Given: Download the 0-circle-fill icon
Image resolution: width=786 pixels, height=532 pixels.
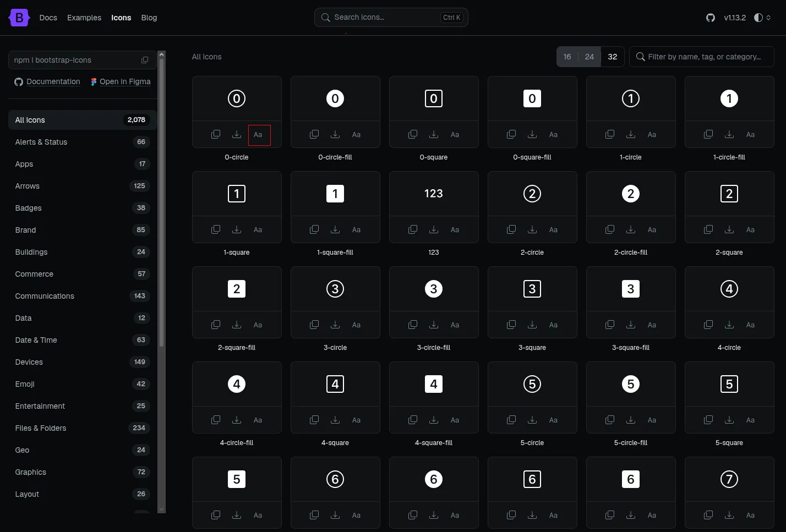Looking at the screenshot, I should coord(335,135).
